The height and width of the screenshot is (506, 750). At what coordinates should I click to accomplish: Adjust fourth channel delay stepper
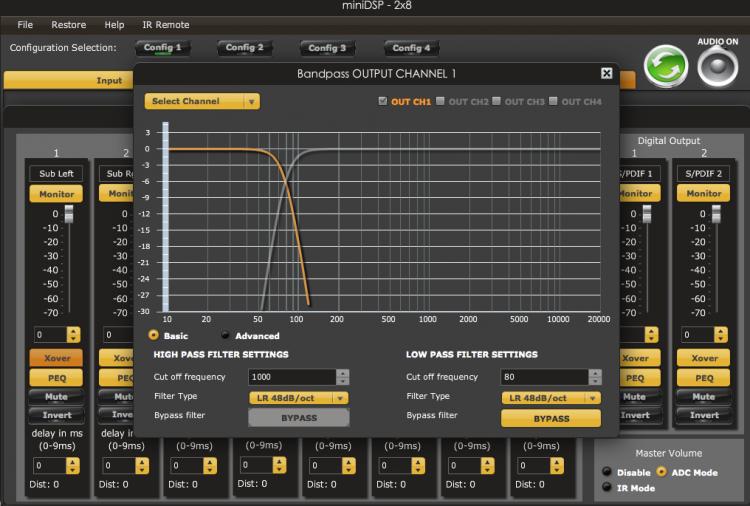tap(279, 465)
